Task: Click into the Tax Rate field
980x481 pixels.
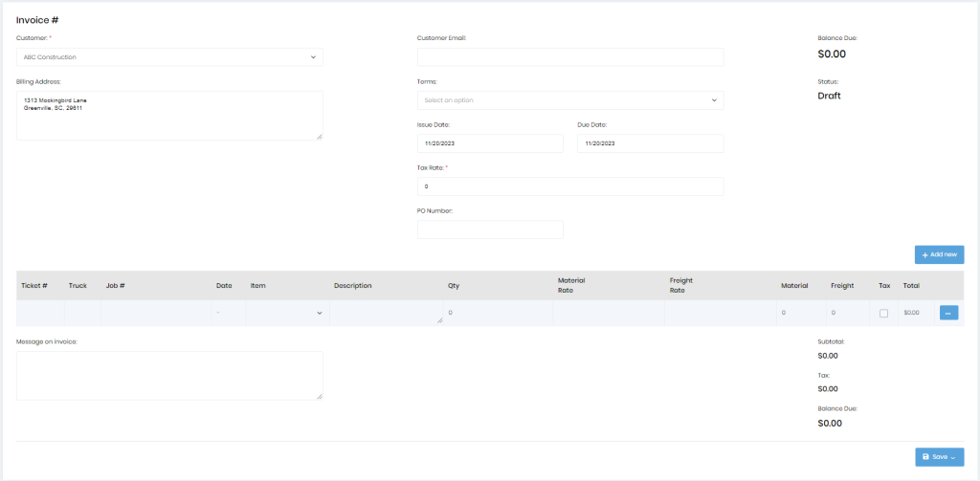Action: (570, 186)
